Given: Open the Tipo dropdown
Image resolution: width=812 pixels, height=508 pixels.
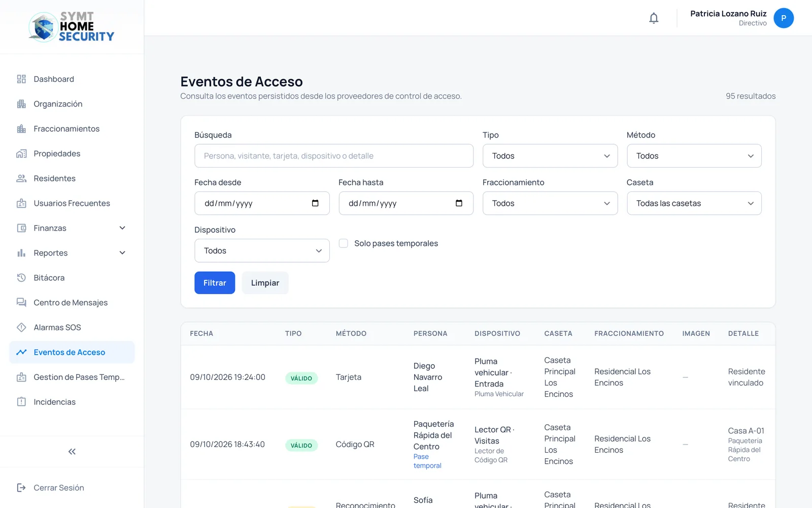Looking at the screenshot, I should (550, 156).
